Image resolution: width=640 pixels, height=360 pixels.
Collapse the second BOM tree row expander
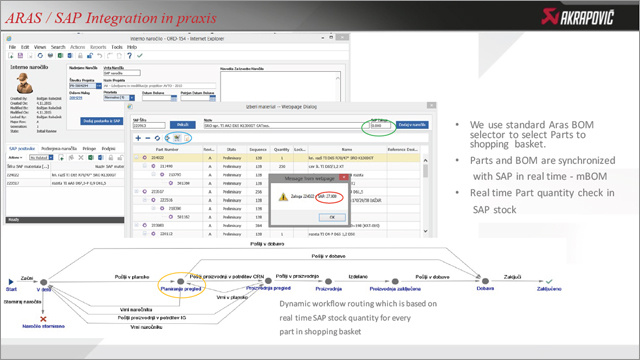click(145, 166)
